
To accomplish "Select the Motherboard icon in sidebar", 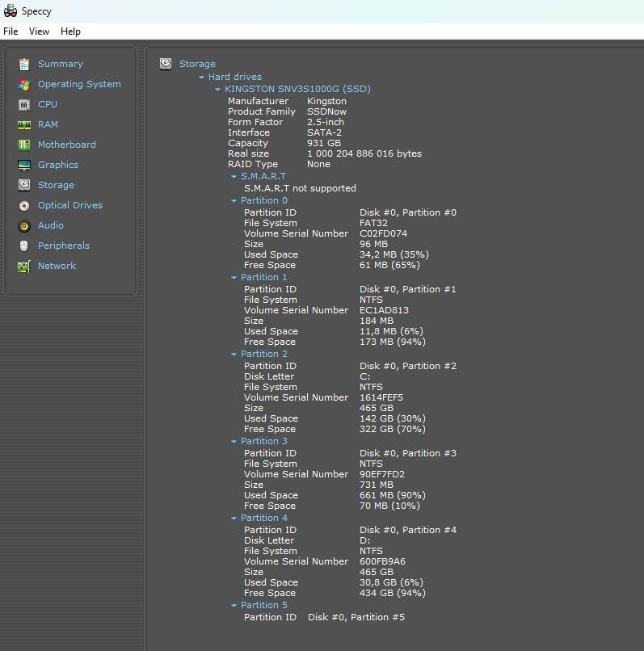I will 23,145.
